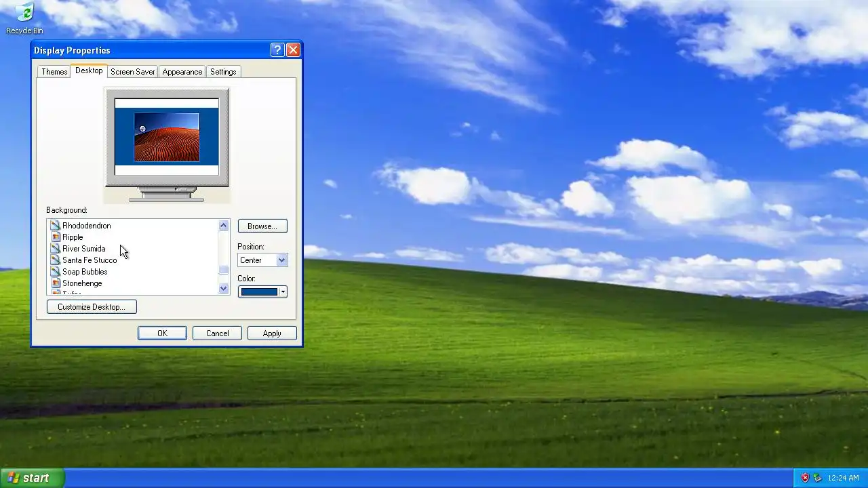The height and width of the screenshot is (488, 868).
Task: Click the Display Properties help question-mark button
Action: coord(277,49)
